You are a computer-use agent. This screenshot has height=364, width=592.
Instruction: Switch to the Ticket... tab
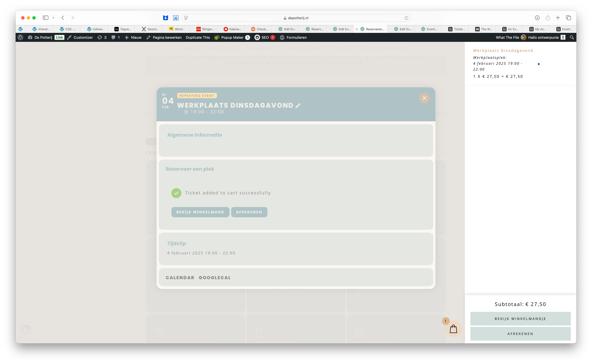click(x=456, y=29)
